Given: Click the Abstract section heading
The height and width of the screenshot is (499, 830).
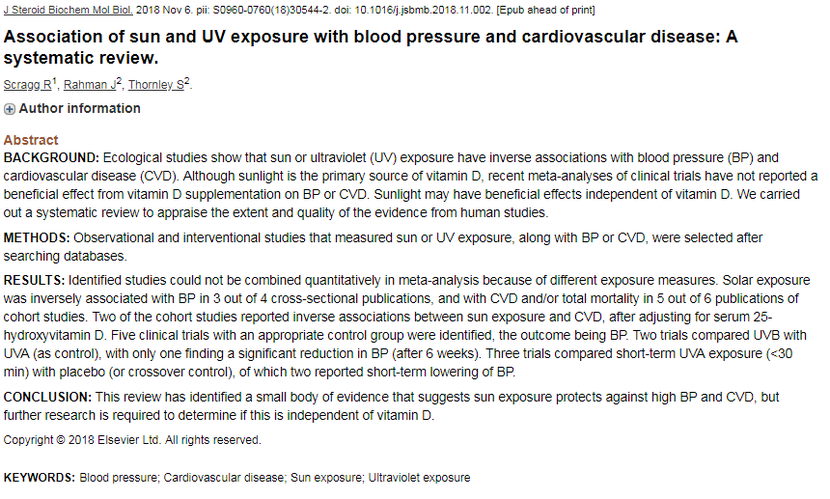Looking at the screenshot, I should (31, 140).
